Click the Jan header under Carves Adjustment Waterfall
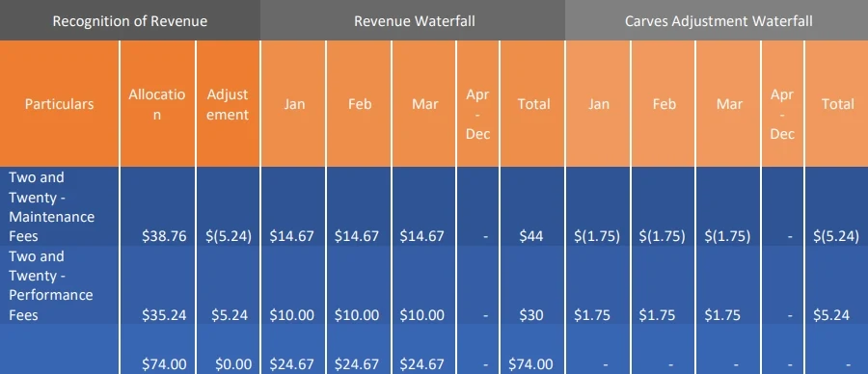This screenshot has width=868, height=374. pos(598,103)
